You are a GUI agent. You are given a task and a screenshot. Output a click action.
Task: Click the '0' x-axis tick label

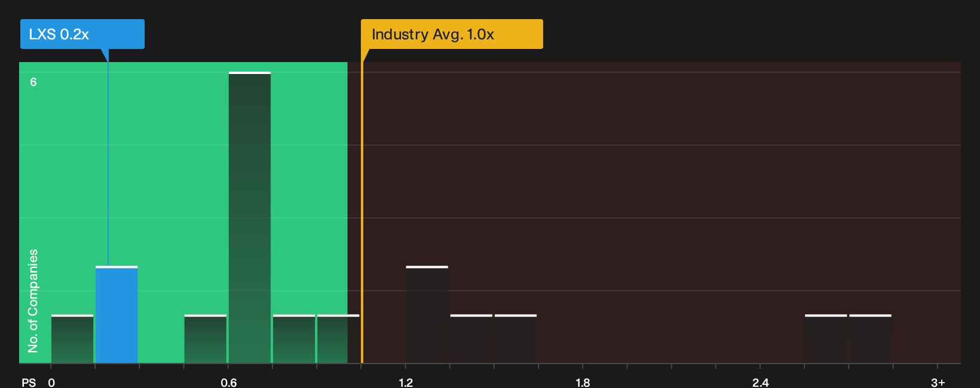coord(51,383)
